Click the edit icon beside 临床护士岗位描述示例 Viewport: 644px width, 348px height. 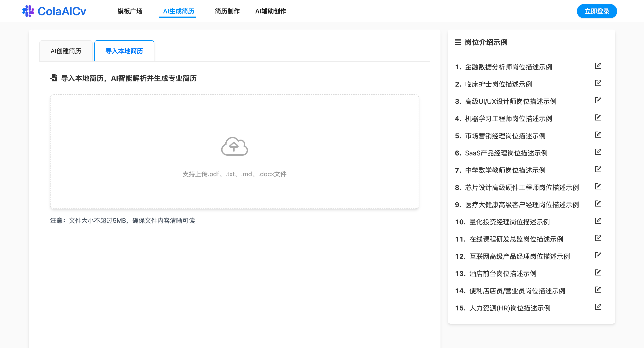(x=598, y=83)
